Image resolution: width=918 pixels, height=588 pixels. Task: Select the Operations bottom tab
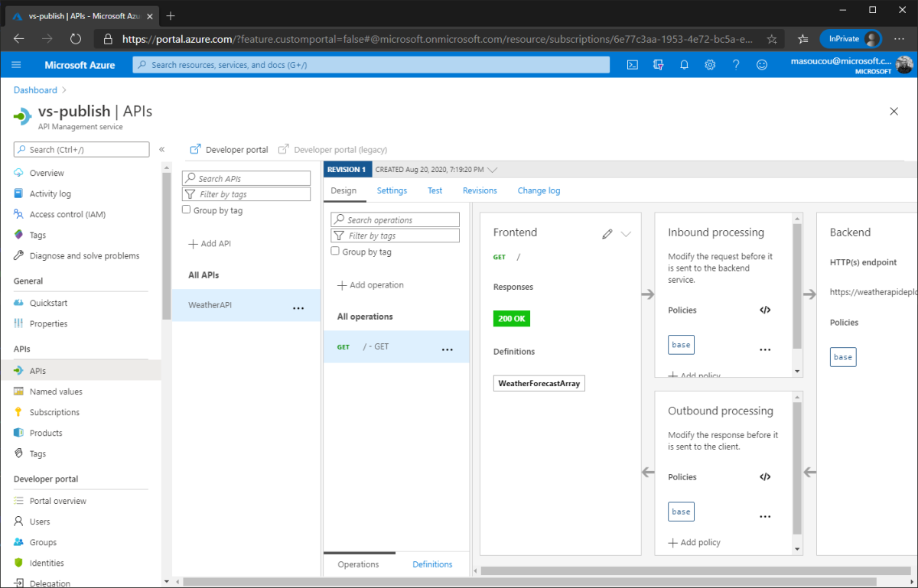pos(358,564)
